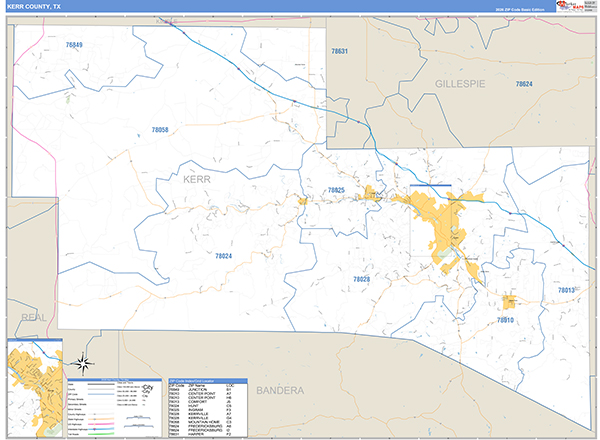
Task: Click the compass rose icon
Action: pyautogui.click(x=84, y=362)
